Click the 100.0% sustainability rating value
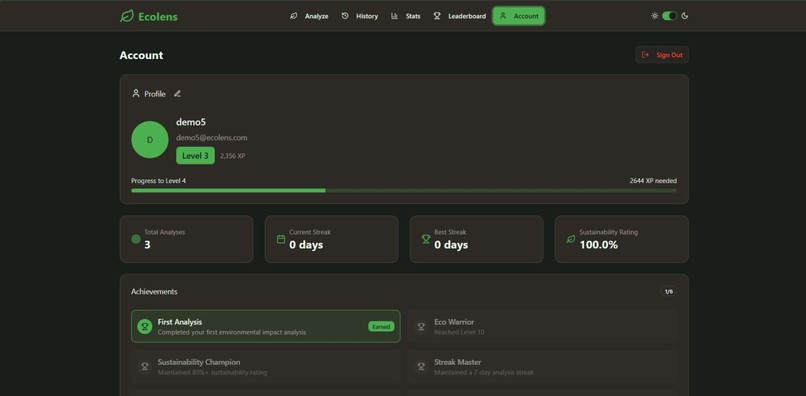The width and height of the screenshot is (806, 396). point(599,245)
